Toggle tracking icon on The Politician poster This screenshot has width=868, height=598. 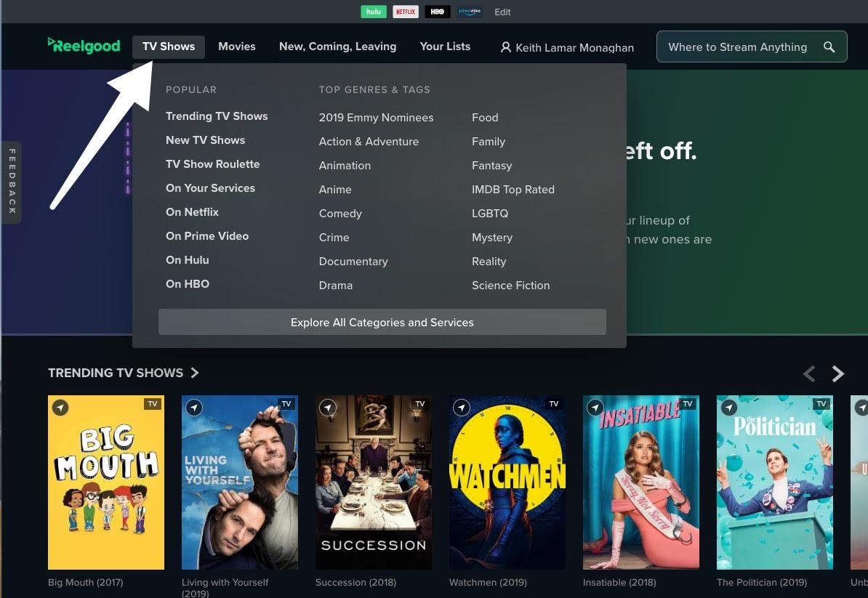click(729, 408)
